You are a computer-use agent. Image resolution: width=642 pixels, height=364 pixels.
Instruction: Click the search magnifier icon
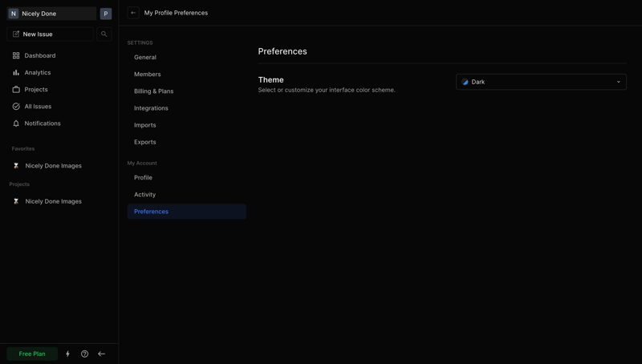(x=104, y=34)
